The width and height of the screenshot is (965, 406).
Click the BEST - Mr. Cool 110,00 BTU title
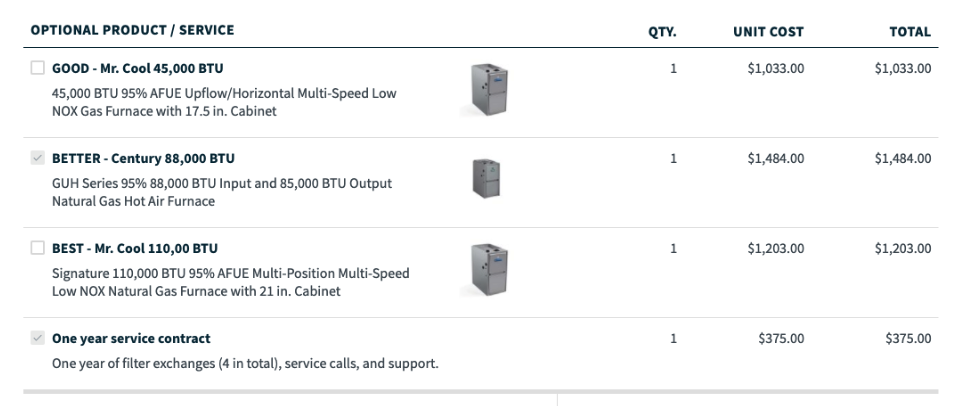(135, 249)
